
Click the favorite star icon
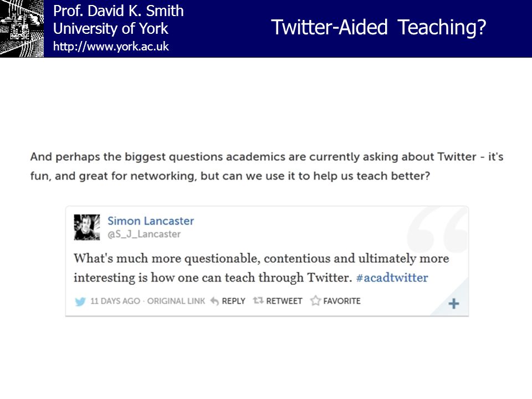[315, 300]
